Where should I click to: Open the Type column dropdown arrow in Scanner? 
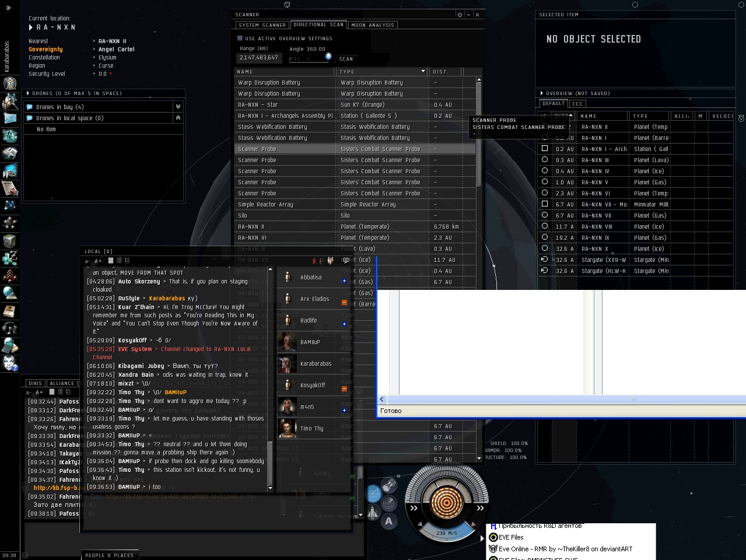point(423,72)
